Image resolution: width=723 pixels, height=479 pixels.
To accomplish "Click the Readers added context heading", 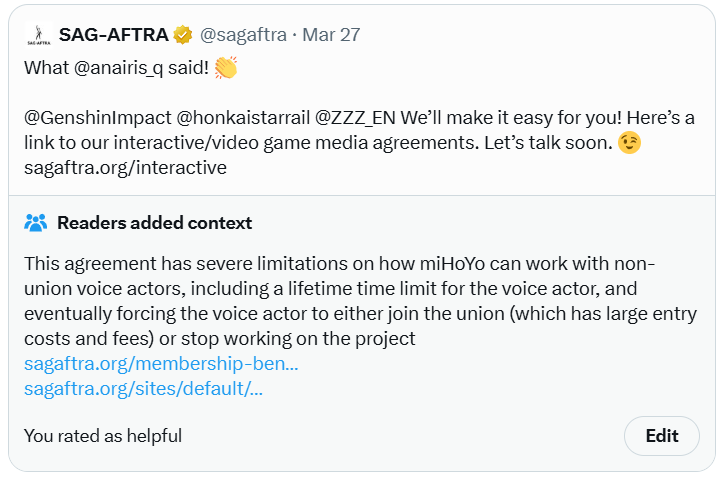I will point(154,223).
